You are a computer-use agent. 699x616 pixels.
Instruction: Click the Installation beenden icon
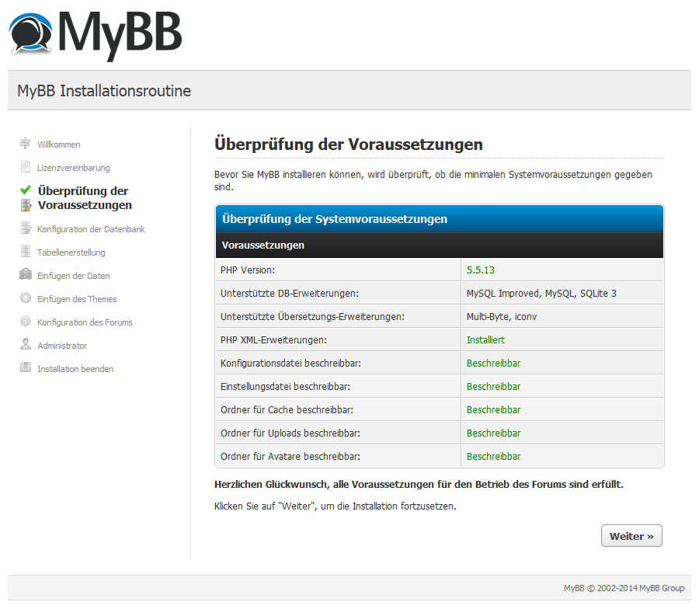(x=26, y=367)
